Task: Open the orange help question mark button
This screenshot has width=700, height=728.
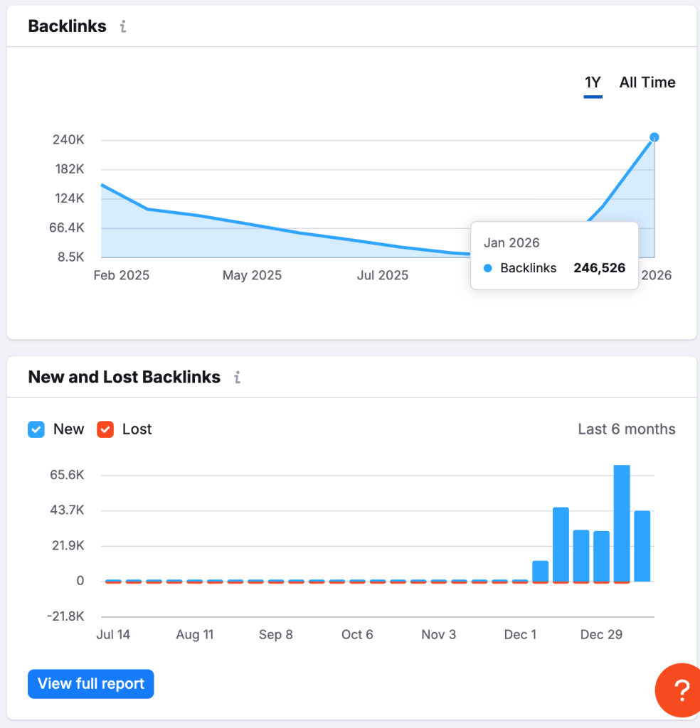Action: point(681,688)
